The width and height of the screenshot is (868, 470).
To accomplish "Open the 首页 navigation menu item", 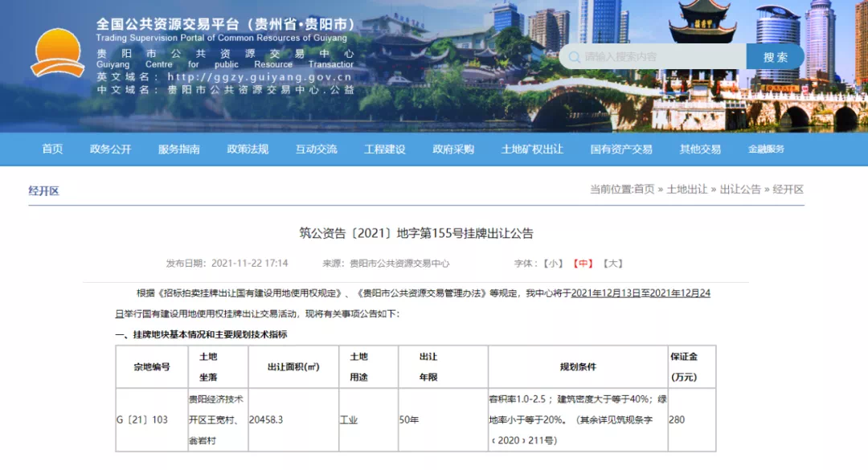I will tap(52, 149).
